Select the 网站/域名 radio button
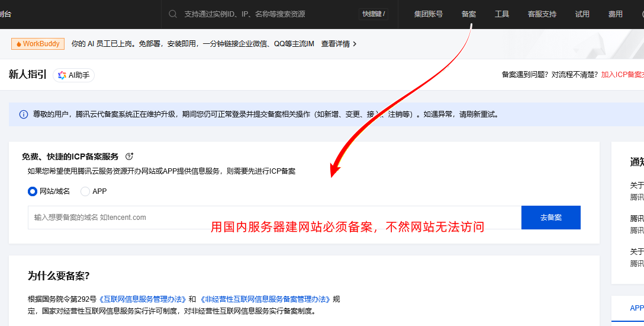 33,191
